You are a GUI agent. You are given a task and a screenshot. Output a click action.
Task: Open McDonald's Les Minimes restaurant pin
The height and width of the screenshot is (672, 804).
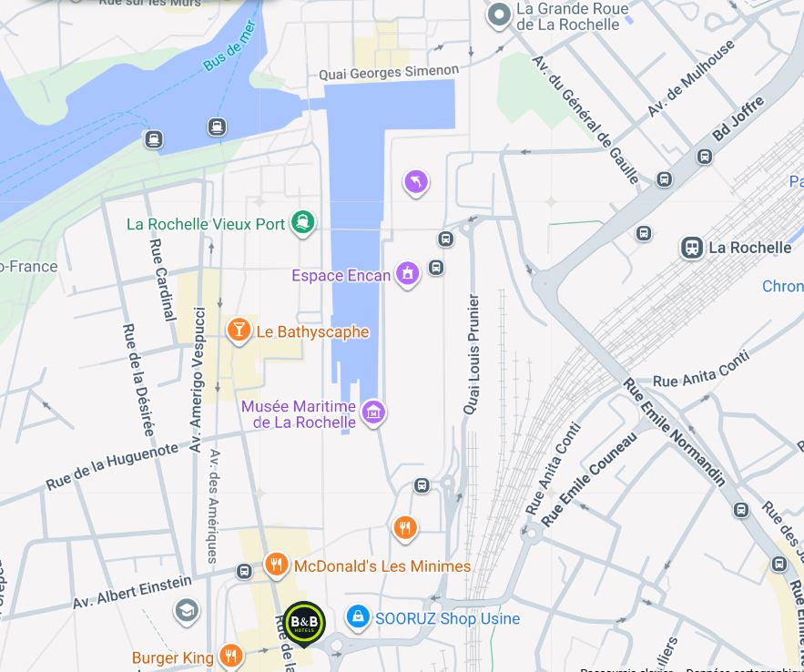277,565
